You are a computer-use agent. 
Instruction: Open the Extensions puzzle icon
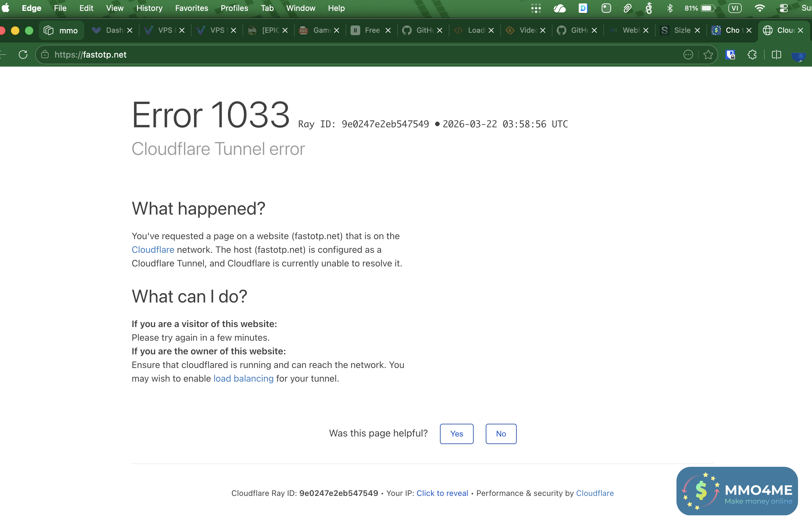pyautogui.click(x=752, y=55)
